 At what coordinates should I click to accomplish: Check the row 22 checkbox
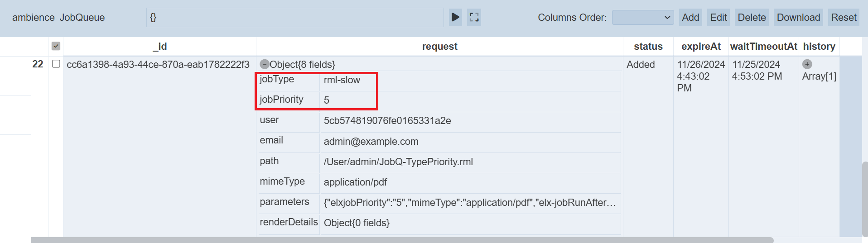click(56, 64)
